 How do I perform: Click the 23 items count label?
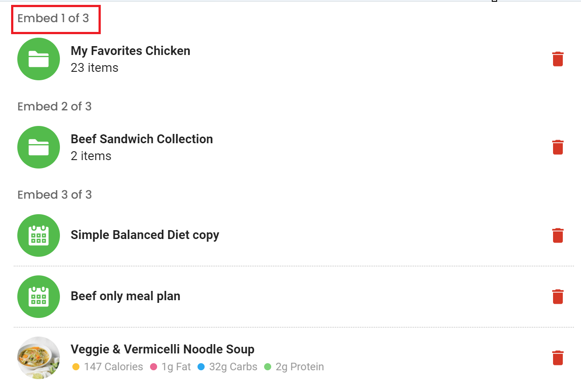click(95, 68)
